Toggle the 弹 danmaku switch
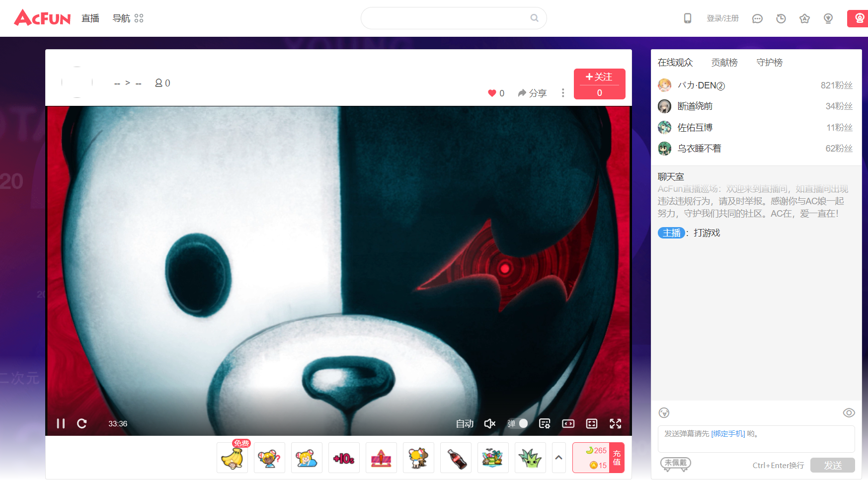The image size is (868, 483). [x=517, y=423]
